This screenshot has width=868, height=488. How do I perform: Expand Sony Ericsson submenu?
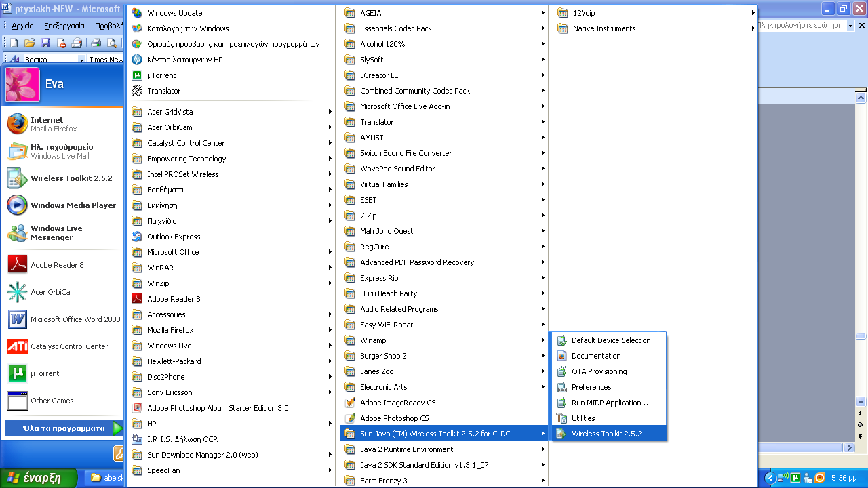(231, 392)
